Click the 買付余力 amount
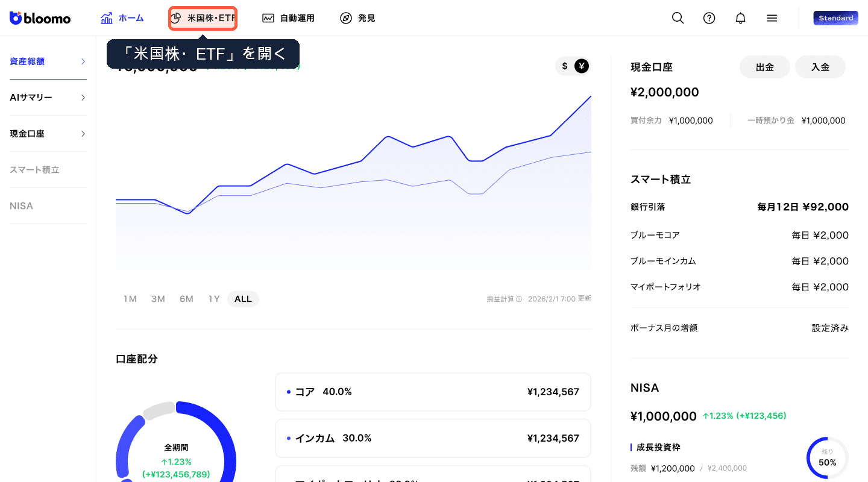 click(x=691, y=120)
